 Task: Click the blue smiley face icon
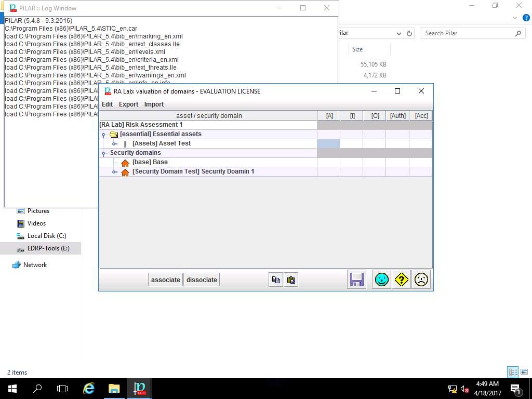click(382, 280)
